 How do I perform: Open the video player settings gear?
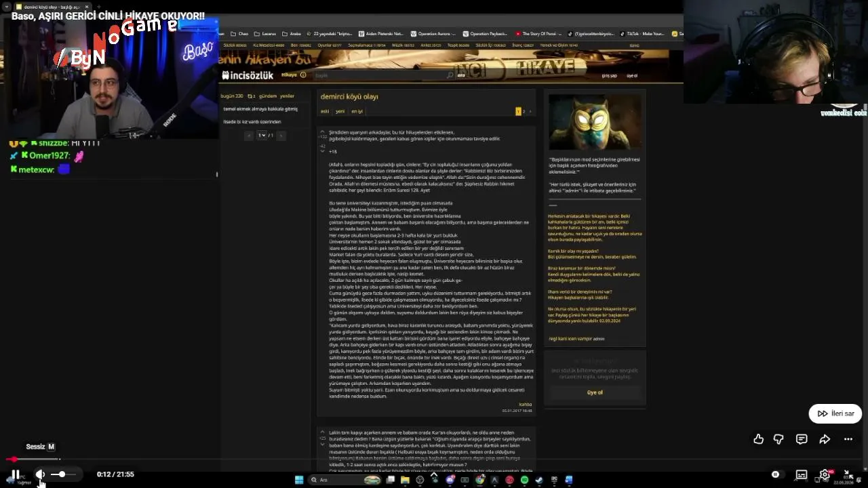(825, 474)
